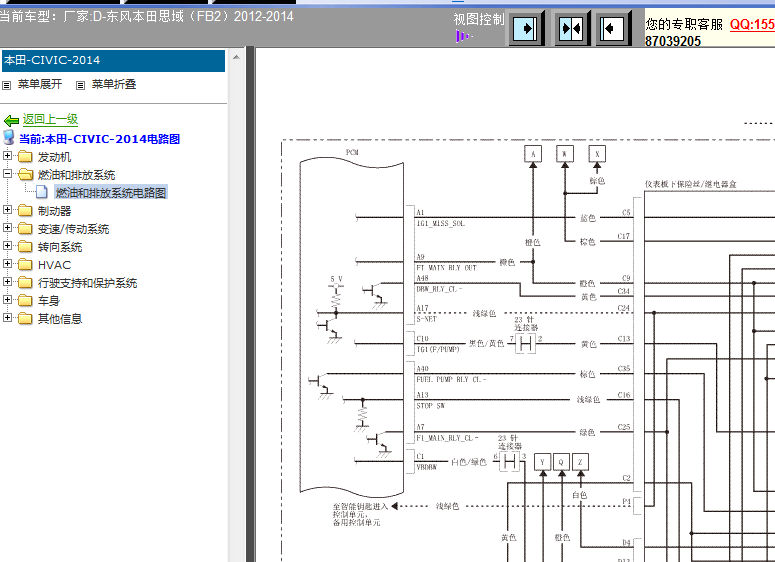Click the left-arrow view control button
The height and width of the screenshot is (562, 775).
[x=612, y=29]
